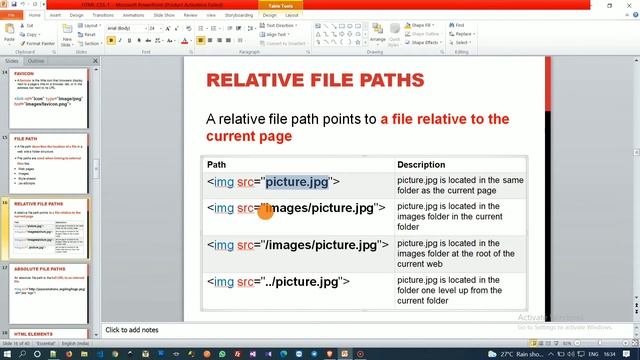Switch to the Transitions ribbon tab
The height and width of the screenshot is (360, 640).
pyautogui.click(x=103, y=15)
